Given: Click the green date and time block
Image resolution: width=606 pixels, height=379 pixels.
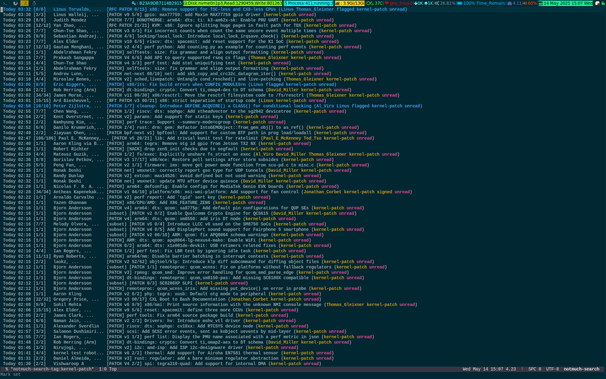Looking at the screenshot, I should click(x=566, y=3).
